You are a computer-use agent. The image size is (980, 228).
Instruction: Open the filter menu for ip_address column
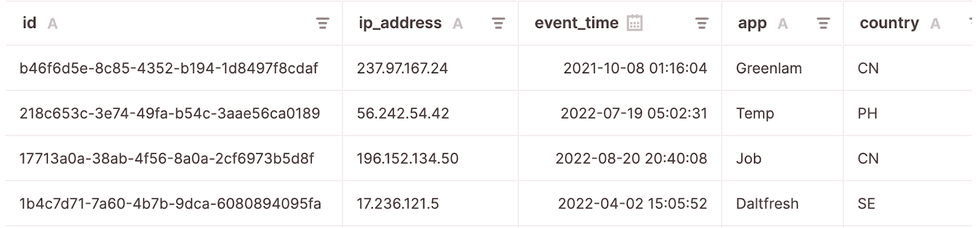[x=499, y=24]
